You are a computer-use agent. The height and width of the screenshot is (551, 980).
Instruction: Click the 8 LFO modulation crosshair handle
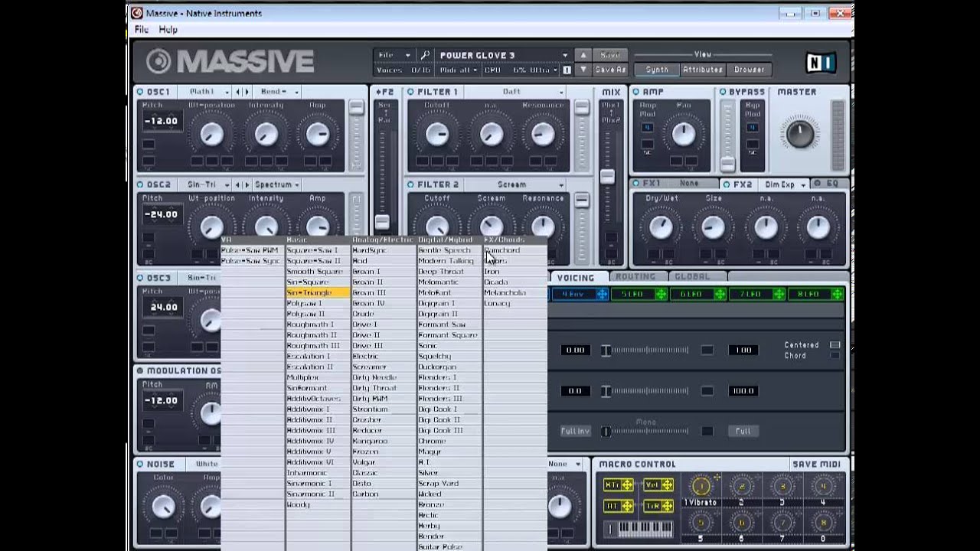pos(838,294)
